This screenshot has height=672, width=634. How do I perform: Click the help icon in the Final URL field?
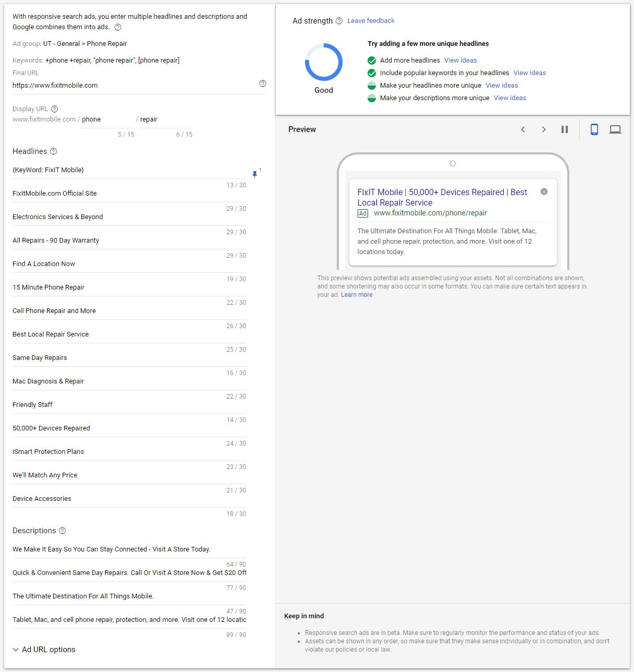point(263,83)
